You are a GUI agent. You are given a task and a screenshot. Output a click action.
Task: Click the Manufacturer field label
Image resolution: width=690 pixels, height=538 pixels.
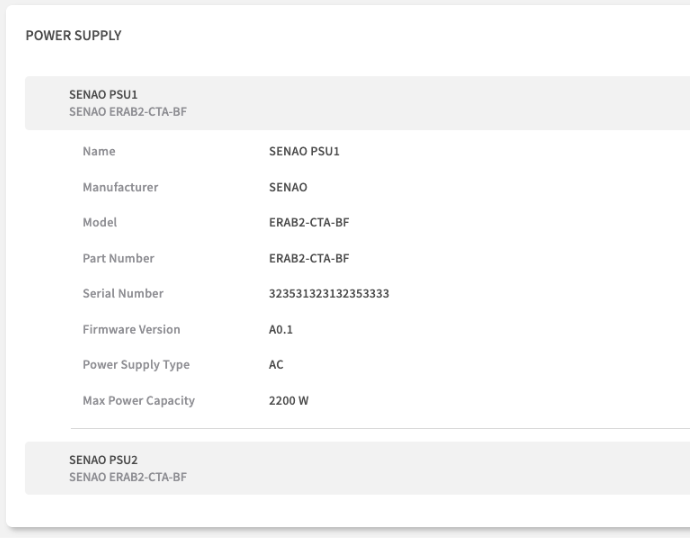click(x=120, y=187)
